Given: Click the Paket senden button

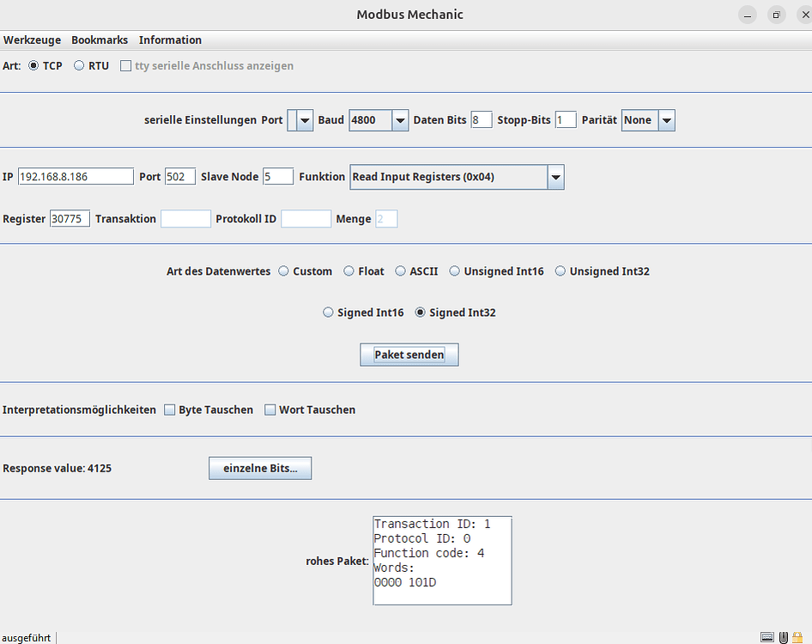Looking at the screenshot, I should pos(409,355).
